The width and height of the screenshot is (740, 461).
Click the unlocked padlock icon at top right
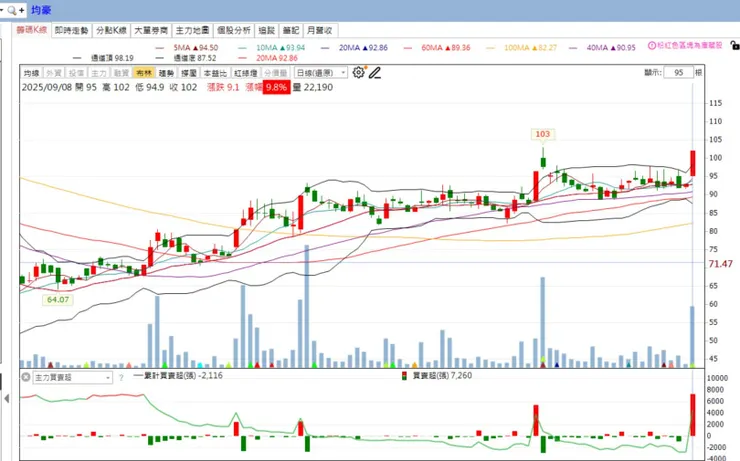click(x=734, y=46)
